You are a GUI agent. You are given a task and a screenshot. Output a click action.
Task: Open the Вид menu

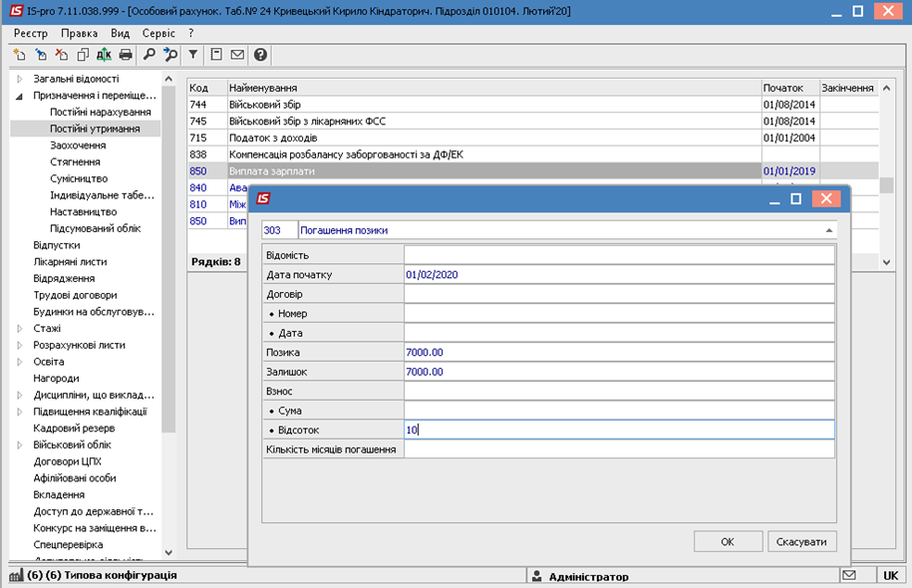click(120, 34)
